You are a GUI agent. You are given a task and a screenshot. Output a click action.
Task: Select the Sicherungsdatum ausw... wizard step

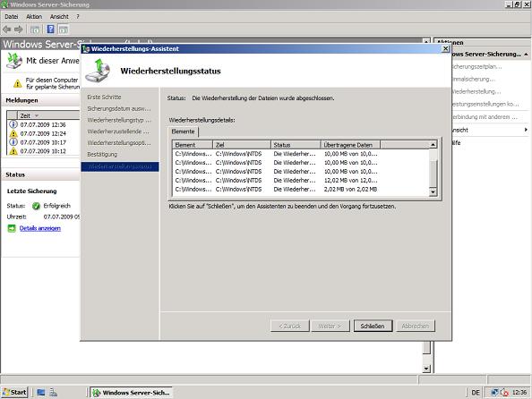coord(119,108)
